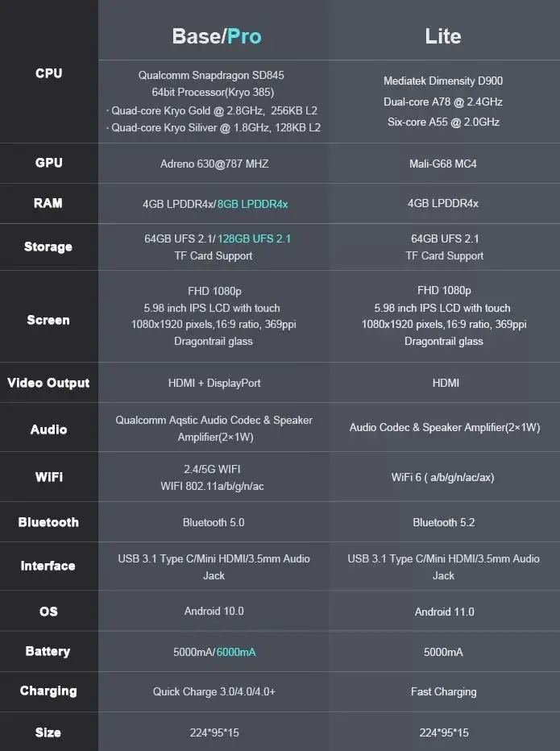Screen dimensions: 560x751
Task: Click the highlighted 128GB UFS 2.1 text
Action: coord(254,239)
